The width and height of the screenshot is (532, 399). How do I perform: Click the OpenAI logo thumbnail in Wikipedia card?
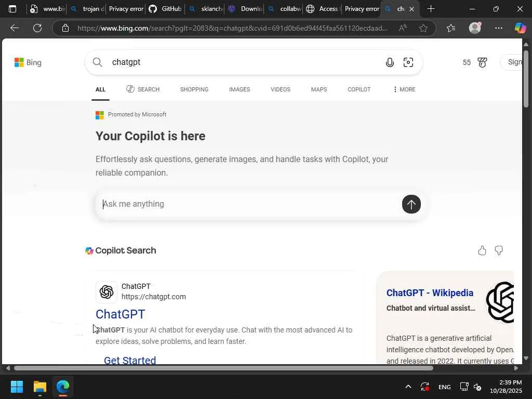coord(500,302)
